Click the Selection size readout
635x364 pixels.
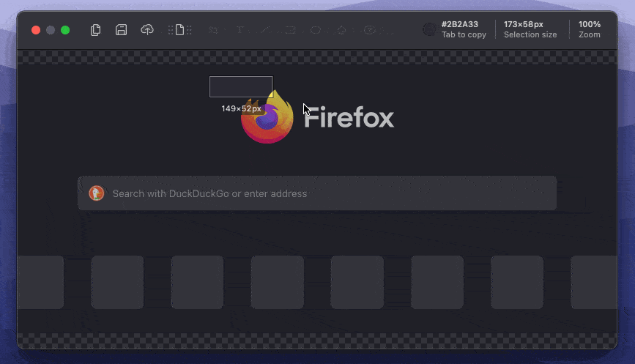[x=530, y=29]
